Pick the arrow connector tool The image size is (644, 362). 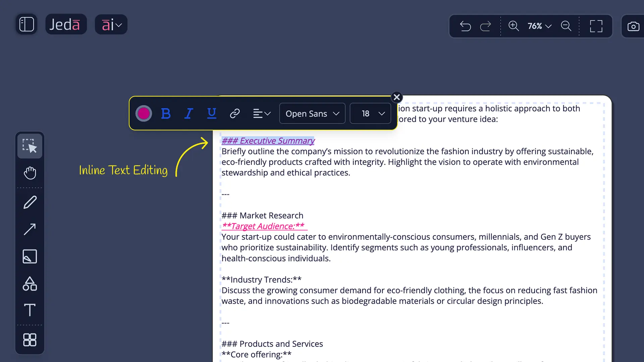(x=30, y=229)
